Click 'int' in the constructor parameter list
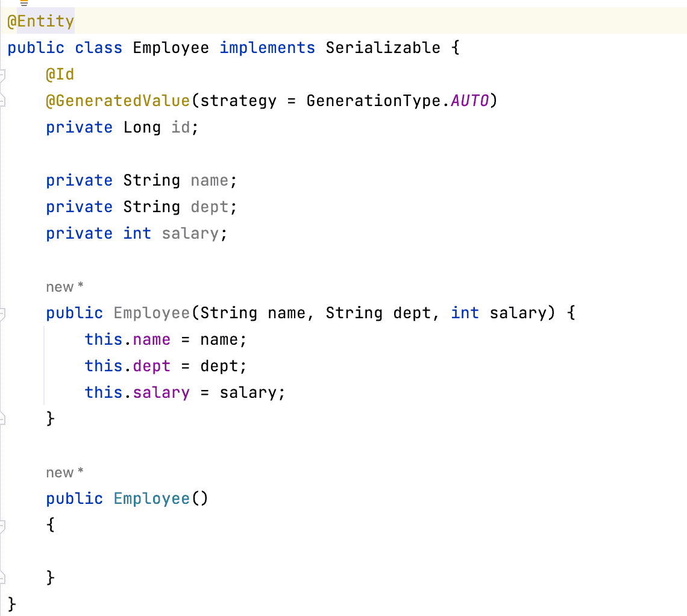 465,313
